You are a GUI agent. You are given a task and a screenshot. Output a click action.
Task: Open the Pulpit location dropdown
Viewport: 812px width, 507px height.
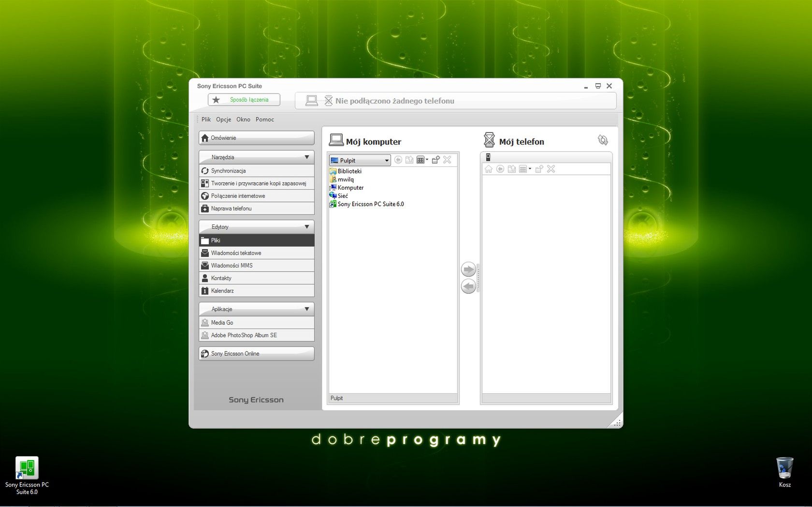[x=360, y=160]
